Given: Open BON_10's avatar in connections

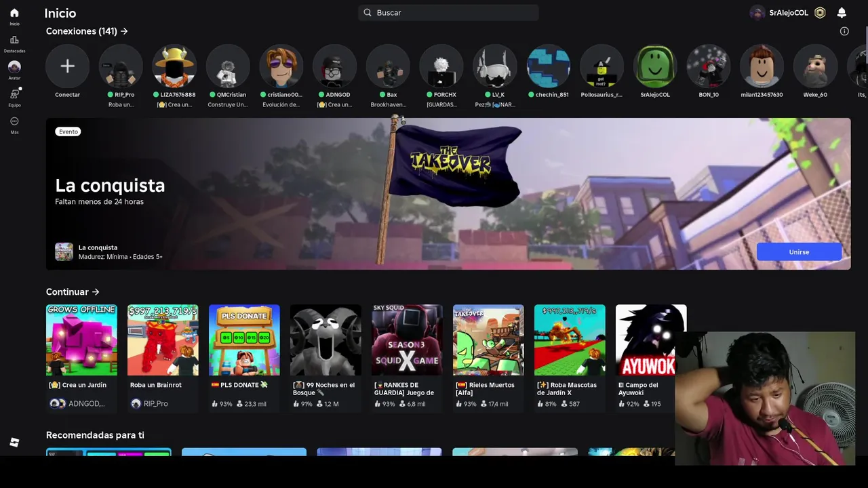Looking at the screenshot, I should (709, 66).
